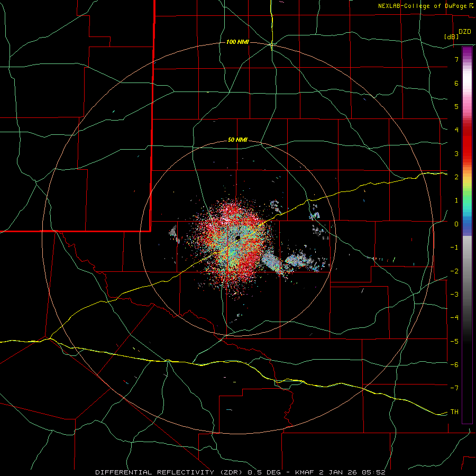Click the 6 value on the color scale
This screenshot has height=476, width=476.
456,83
